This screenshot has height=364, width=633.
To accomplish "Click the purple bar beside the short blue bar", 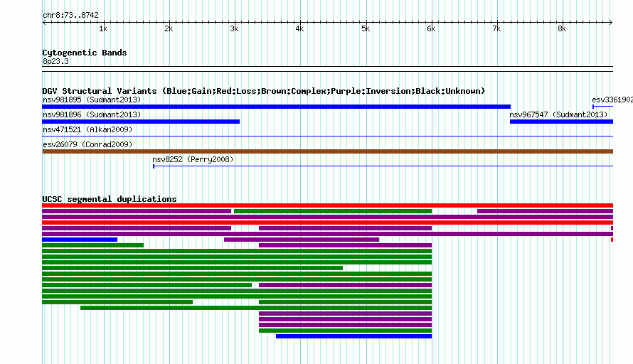I will 302,240.
